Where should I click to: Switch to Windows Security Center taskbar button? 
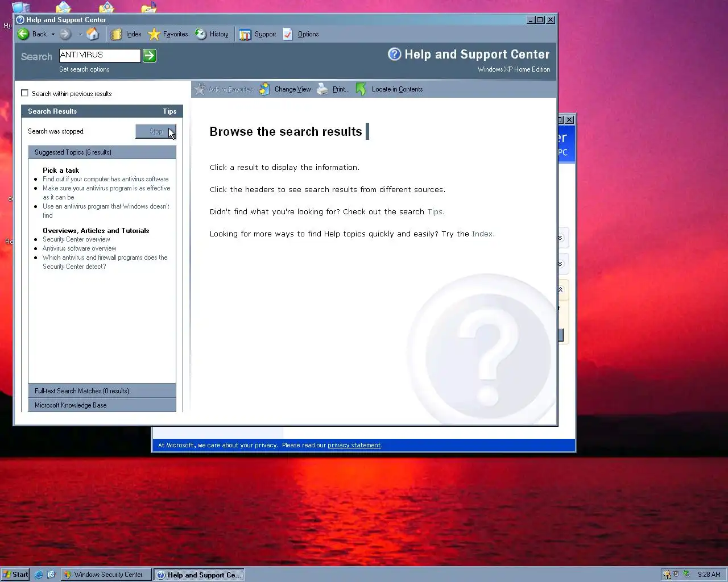(x=106, y=575)
